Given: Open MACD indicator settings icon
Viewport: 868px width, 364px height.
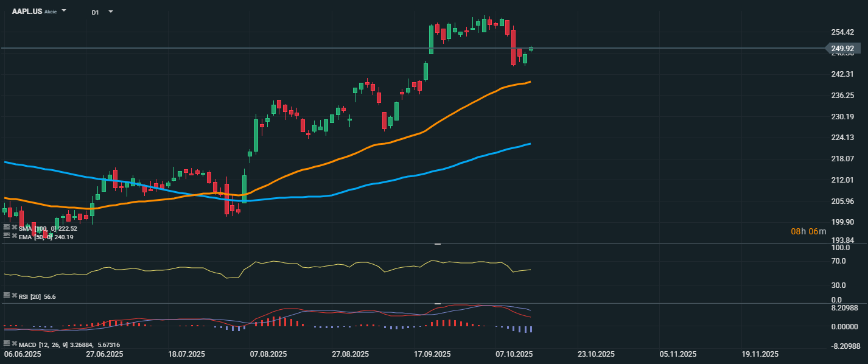Looking at the screenshot, I should [x=7, y=343].
